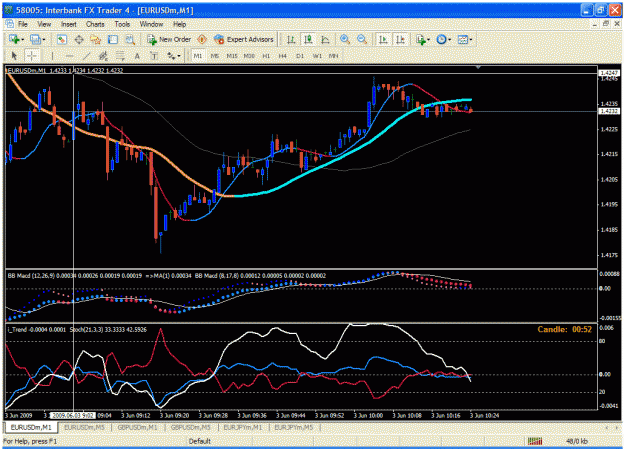Switch chart to M5 timeframe

(x=214, y=56)
